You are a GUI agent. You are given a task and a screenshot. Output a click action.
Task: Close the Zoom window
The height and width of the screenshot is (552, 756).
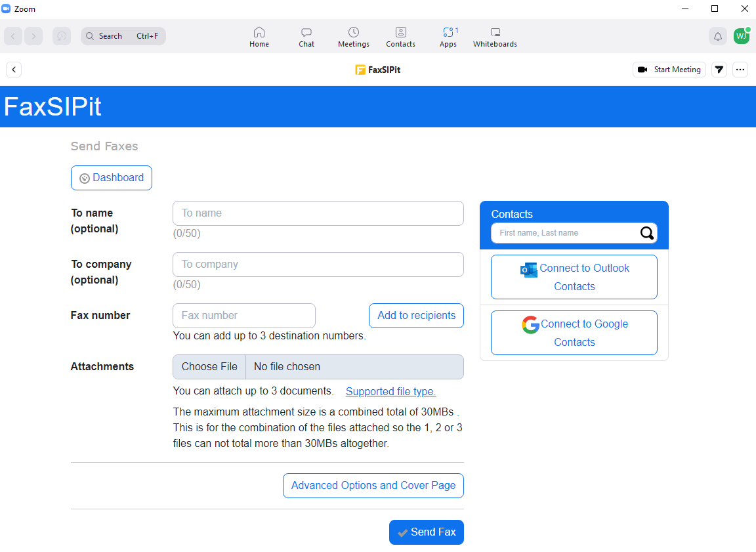(x=744, y=9)
